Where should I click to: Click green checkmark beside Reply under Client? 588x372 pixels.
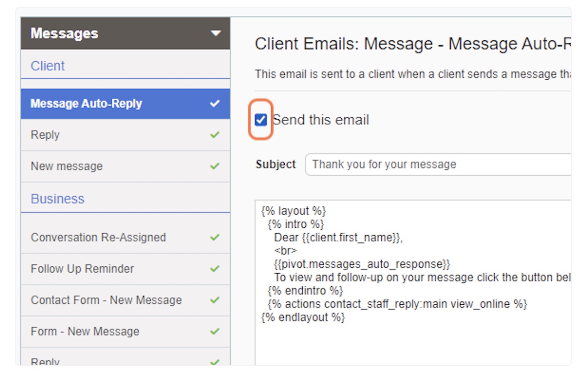214,135
